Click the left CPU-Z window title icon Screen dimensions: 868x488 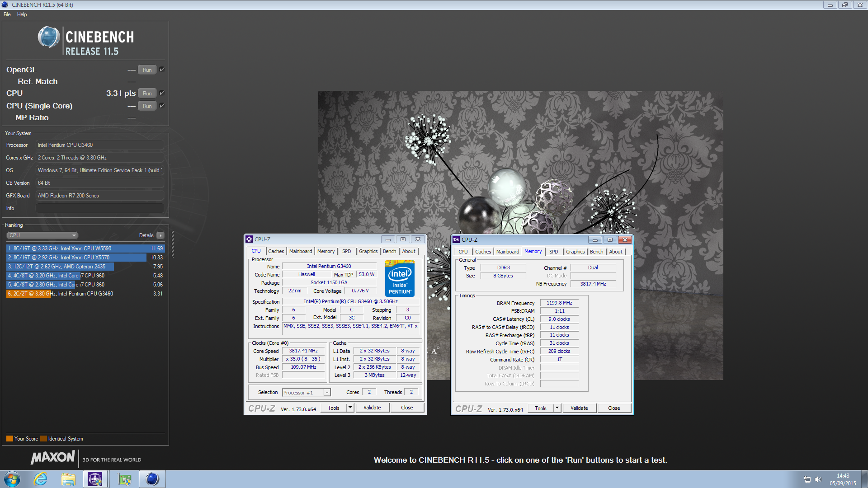[249, 239]
